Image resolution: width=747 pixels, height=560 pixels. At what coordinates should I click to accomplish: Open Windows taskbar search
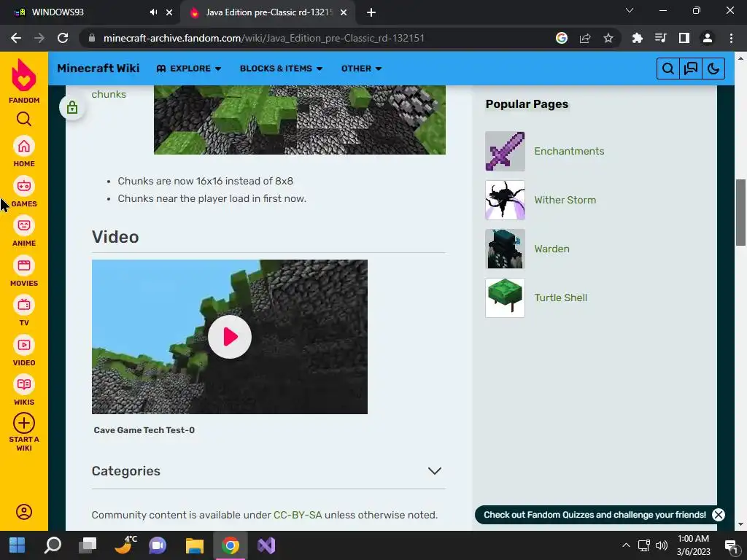pos(53,545)
